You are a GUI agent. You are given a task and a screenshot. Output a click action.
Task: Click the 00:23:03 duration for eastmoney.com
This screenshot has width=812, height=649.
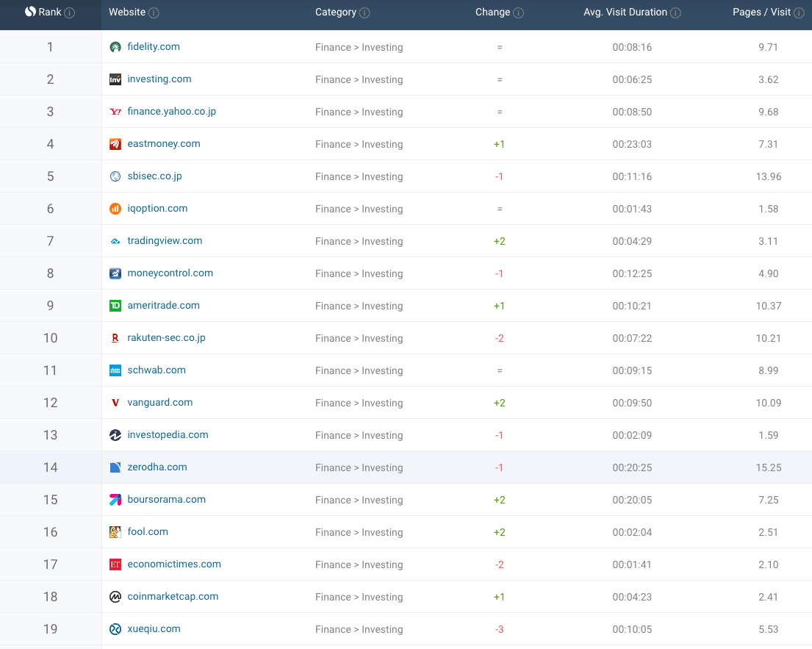click(x=632, y=144)
